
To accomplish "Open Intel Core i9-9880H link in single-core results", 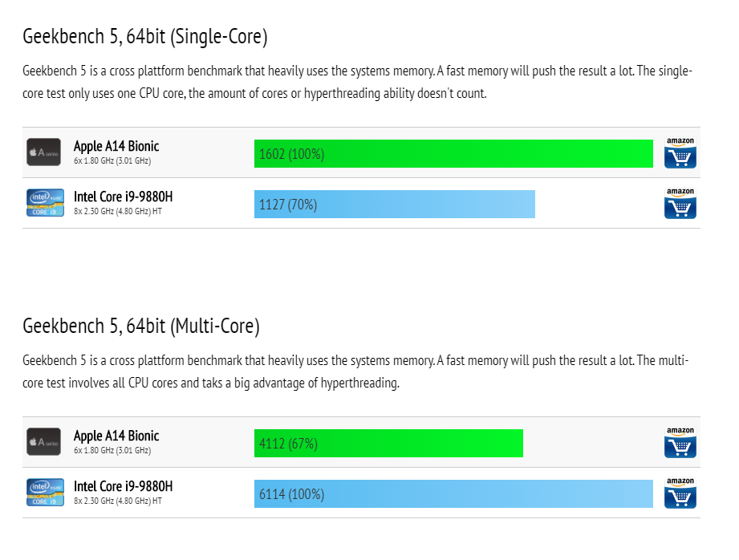I will (x=123, y=197).
